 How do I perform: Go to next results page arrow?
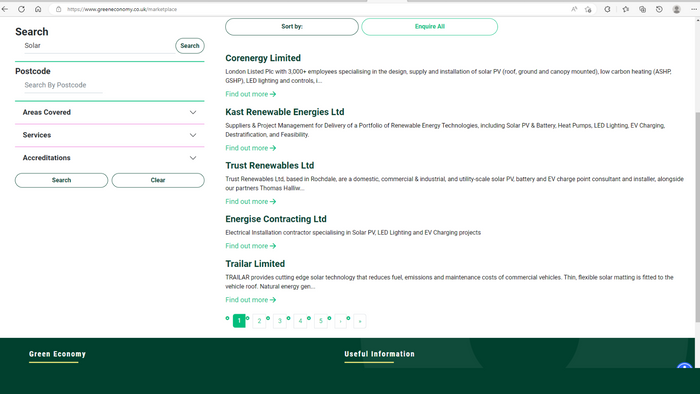[341, 321]
